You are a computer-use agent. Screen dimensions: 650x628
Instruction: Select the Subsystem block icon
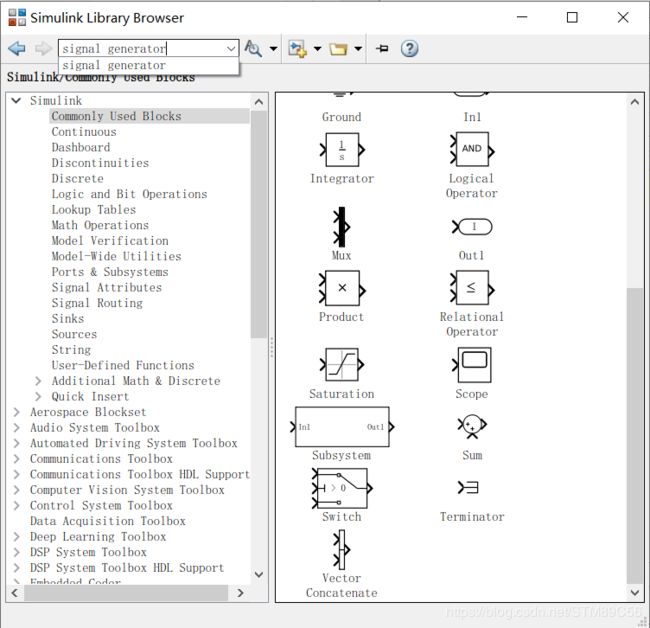342,427
